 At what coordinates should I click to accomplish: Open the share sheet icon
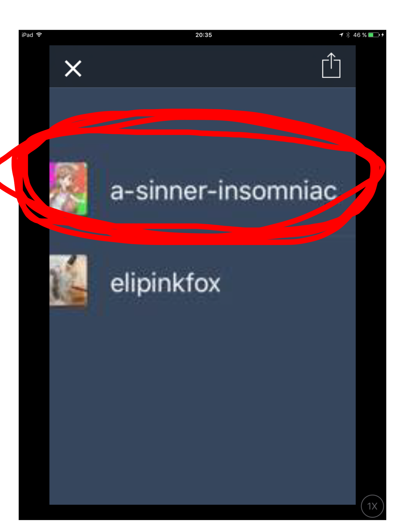point(331,65)
